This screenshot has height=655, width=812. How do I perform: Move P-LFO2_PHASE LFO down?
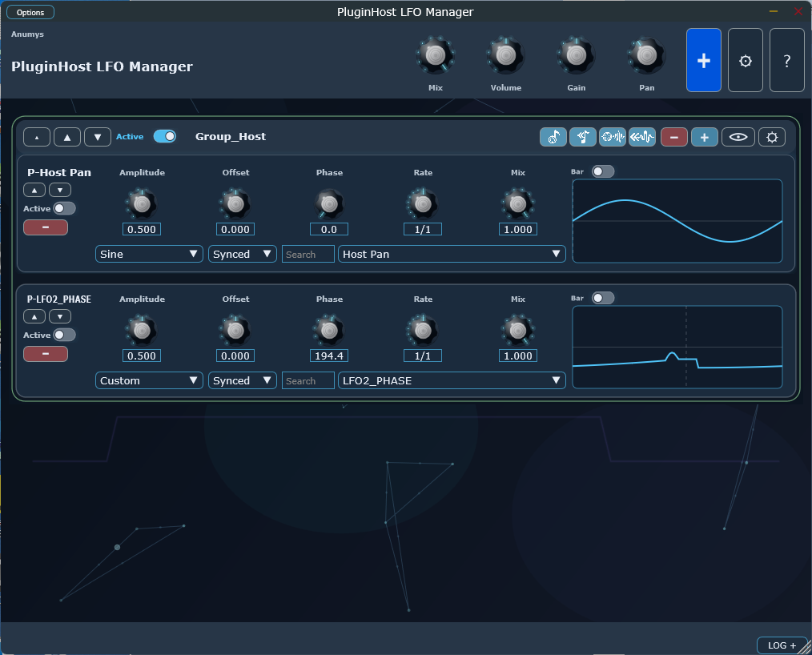60,316
